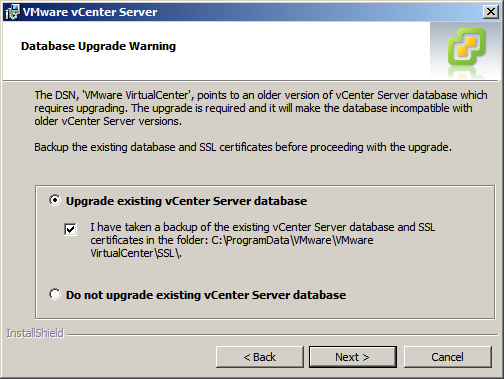Close the vCenter Server installer dialog
The image size is (504, 379).
point(491,12)
